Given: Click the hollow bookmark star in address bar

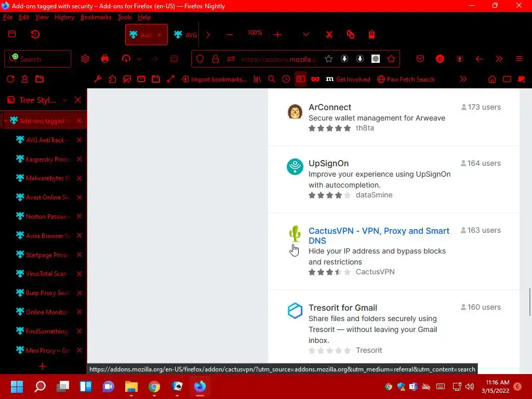Looking at the screenshot, I should click(328, 59).
